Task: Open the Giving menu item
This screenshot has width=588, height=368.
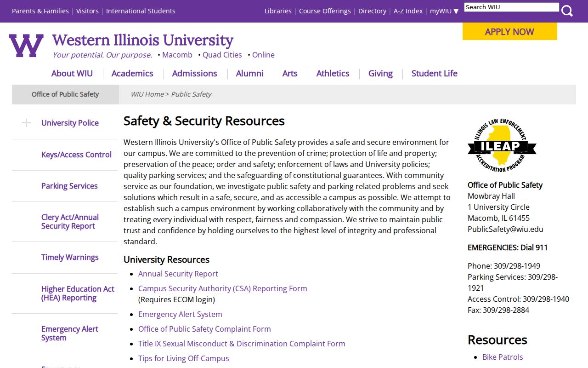Action: [x=380, y=74]
